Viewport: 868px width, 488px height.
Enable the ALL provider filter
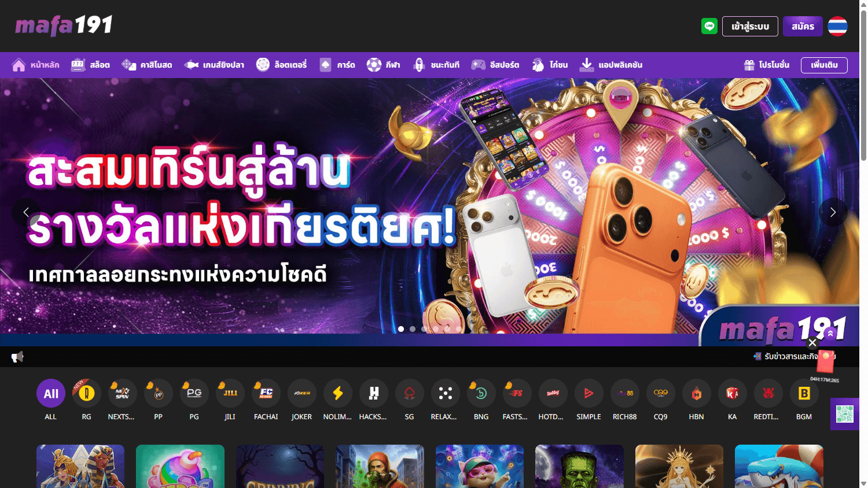50,393
